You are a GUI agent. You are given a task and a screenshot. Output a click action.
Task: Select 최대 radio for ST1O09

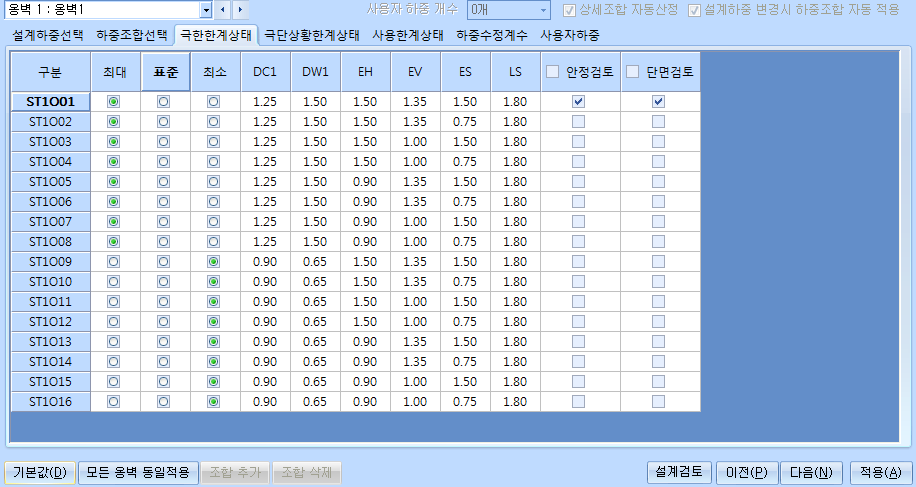(x=113, y=262)
